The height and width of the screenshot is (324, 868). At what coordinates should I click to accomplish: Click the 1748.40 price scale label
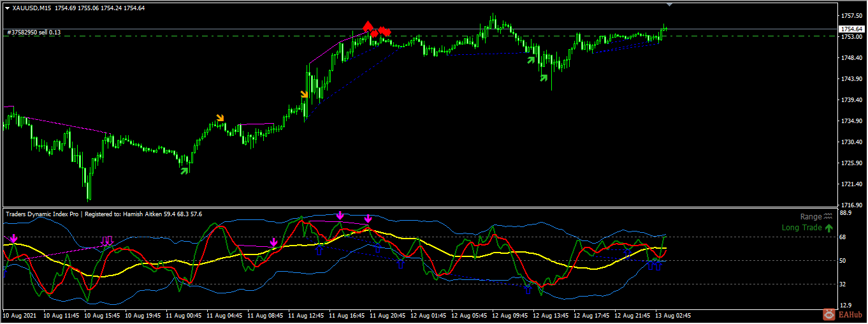coord(851,58)
